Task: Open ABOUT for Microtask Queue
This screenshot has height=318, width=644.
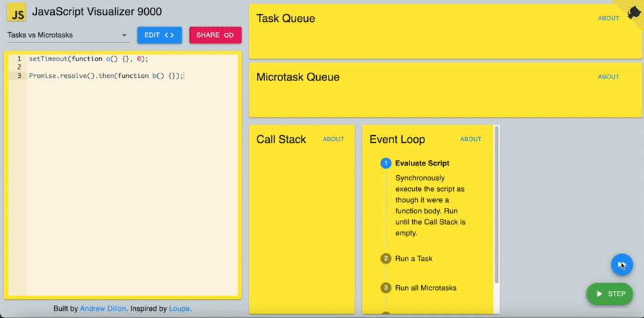Action: tap(609, 77)
